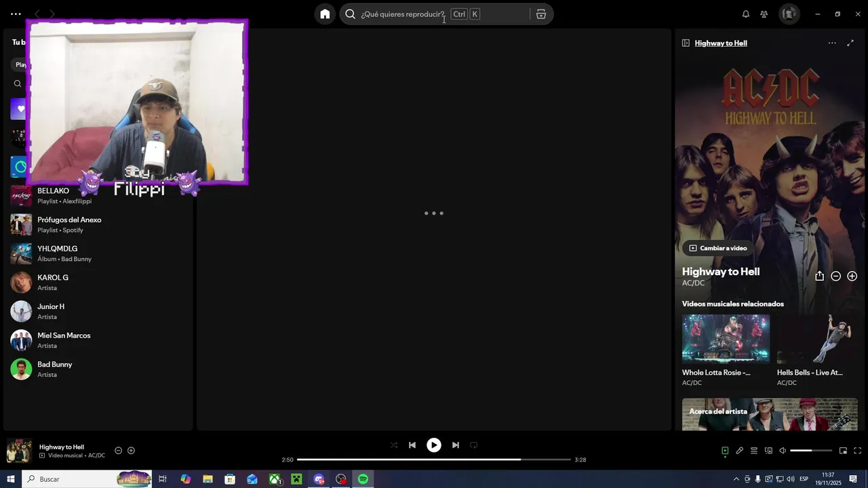Viewport: 868px width, 488px height.
Task: Open lyrics with the microphone icon
Action: (x=740, y=451)
